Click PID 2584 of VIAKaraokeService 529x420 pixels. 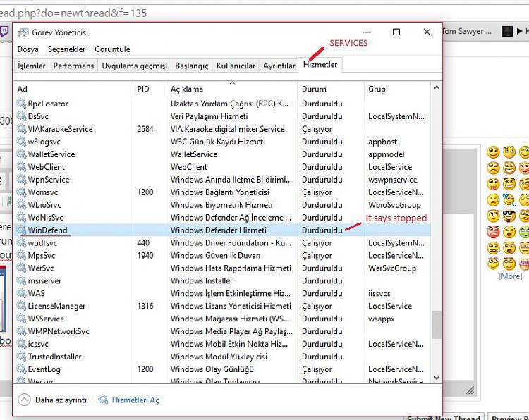click(x=145, y=129)
